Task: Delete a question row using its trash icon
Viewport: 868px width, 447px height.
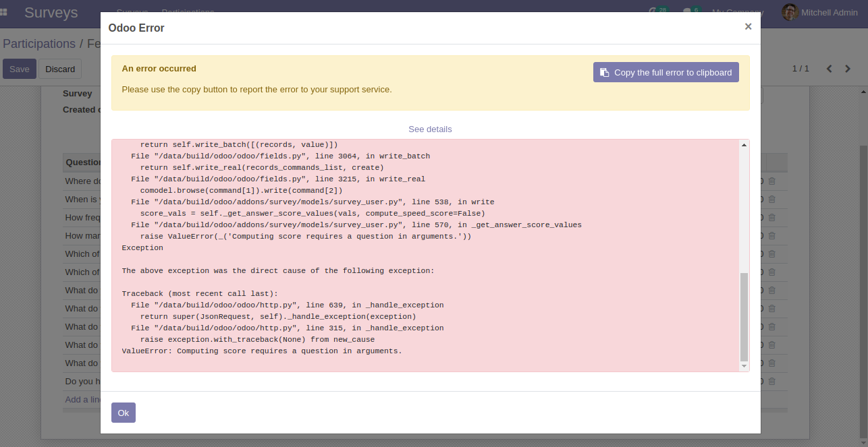Action: point(771,181)
